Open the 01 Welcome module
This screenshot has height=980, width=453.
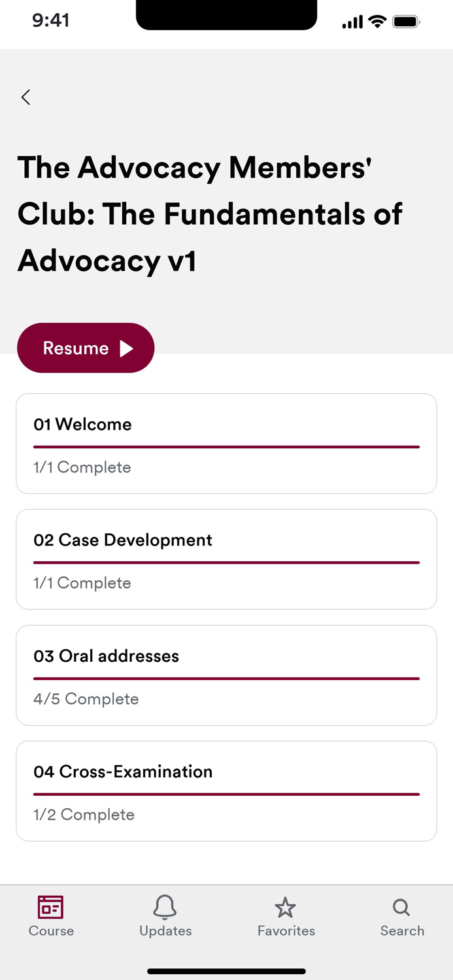(x=226, y=444)
